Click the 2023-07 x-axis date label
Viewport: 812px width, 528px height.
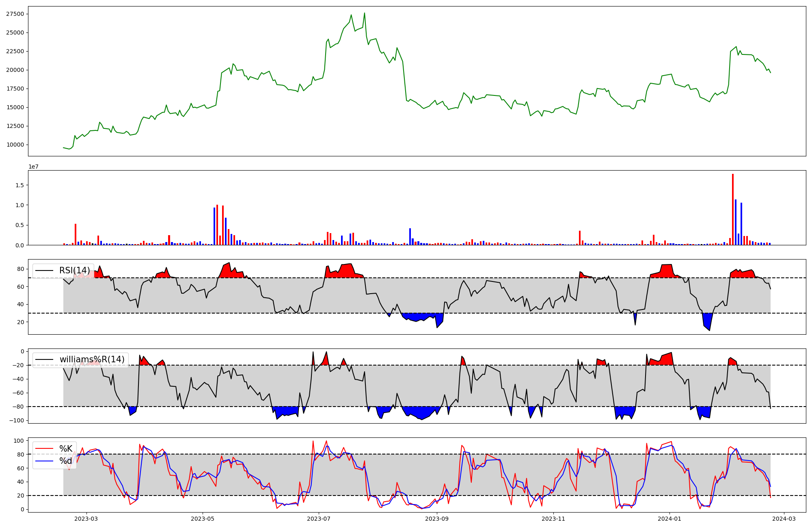pyautogui.click(x=319, y=519)
